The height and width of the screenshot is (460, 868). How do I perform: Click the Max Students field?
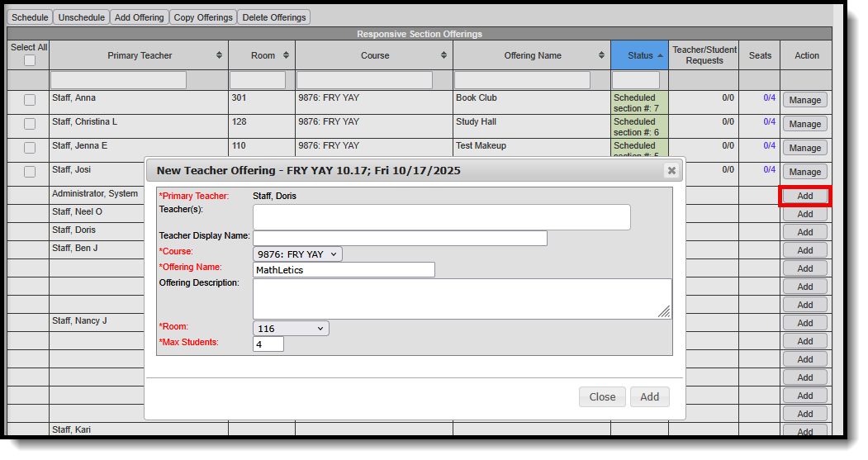268,344
